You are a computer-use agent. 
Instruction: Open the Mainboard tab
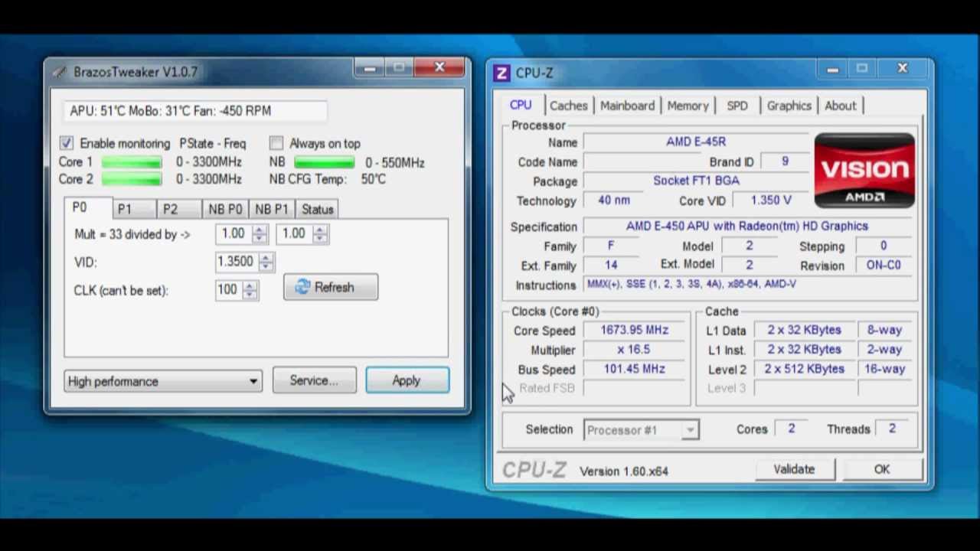tap(627, 106)
